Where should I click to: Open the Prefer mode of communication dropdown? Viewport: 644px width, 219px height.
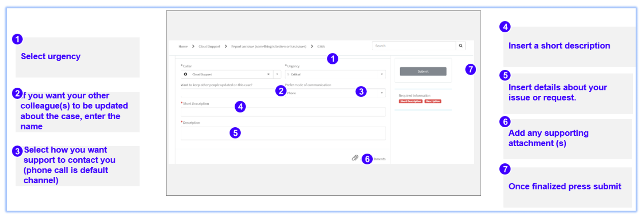382,93
